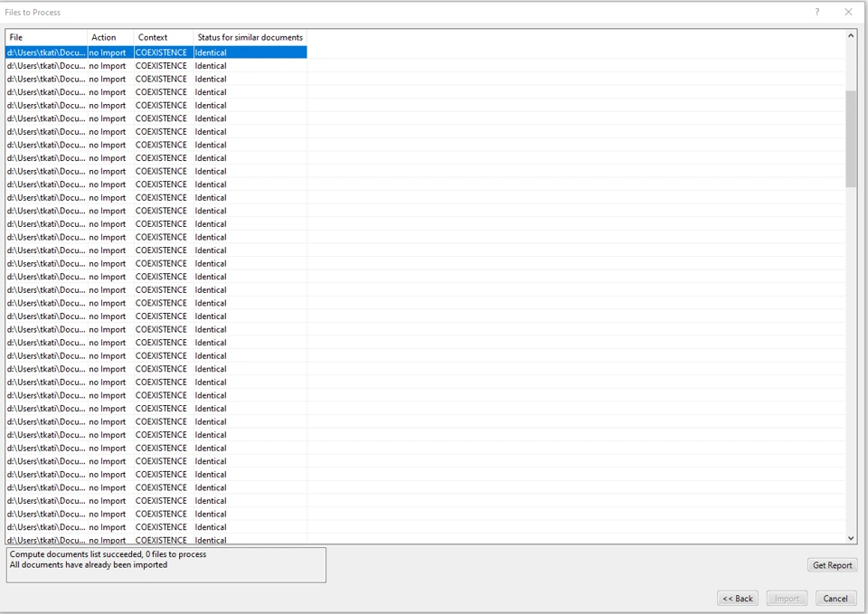
Task: Select the highlighted row's file path cell
Action: (x=46, y=52)
